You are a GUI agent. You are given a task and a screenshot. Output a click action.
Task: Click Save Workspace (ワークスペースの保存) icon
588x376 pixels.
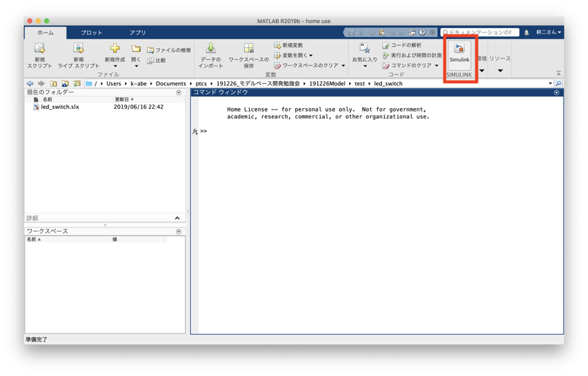248,49
